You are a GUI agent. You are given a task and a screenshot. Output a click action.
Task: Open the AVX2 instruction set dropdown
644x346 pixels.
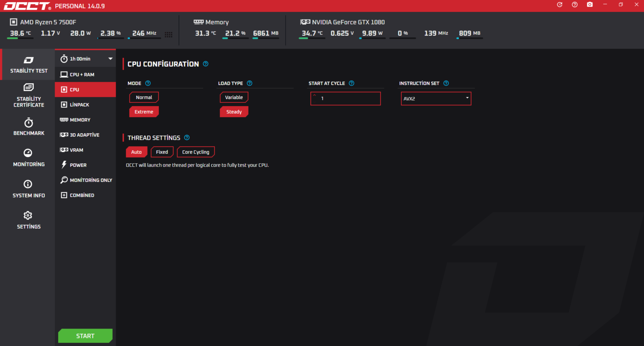point(436,99)
